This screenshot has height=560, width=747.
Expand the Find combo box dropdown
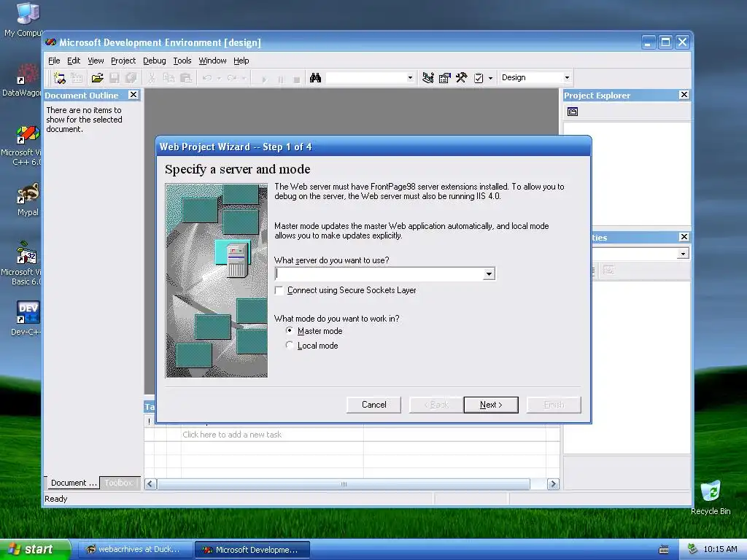click(x=410, y=77)
